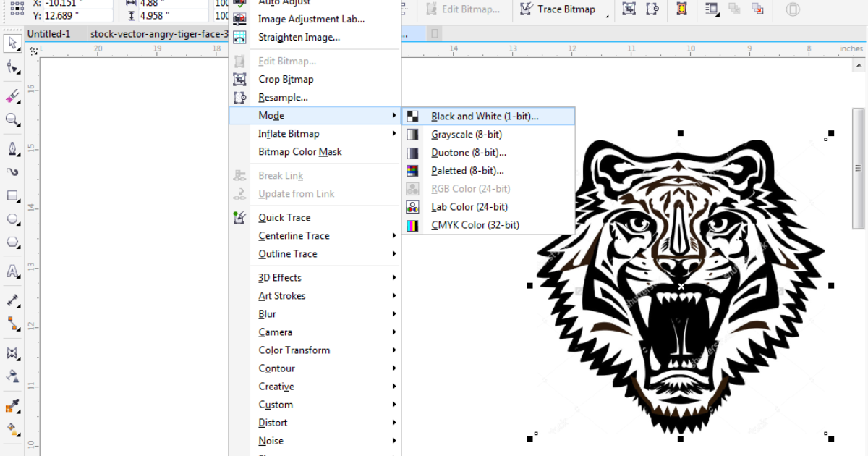Select the Pick tool

click(12, 44)
